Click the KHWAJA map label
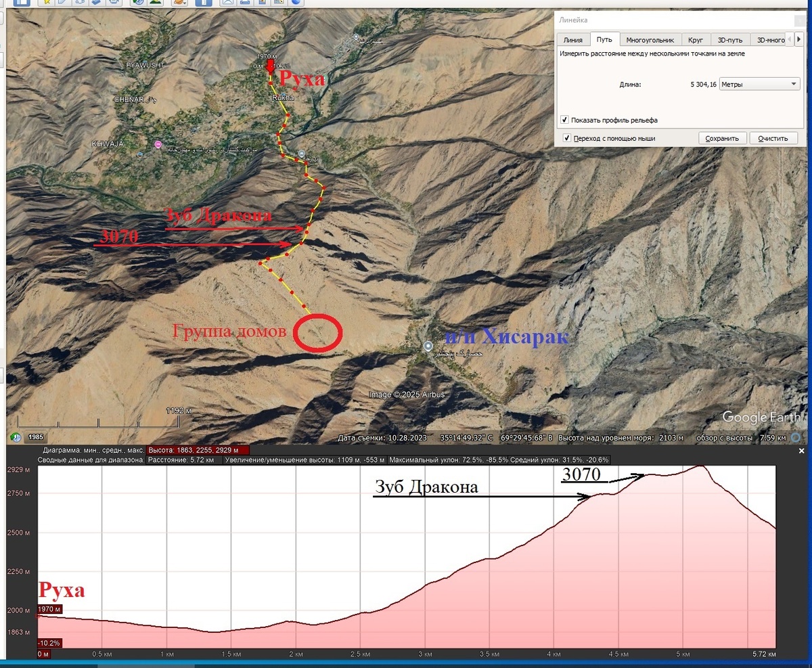 pyautogui.click(x=106, y=144)
